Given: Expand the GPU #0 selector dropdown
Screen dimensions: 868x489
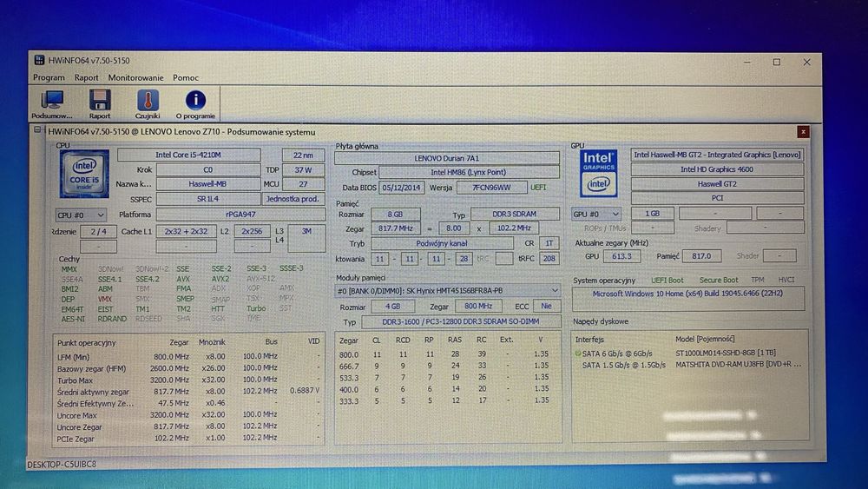Looking at the screenshot, I should pyautogui.click(x=596, y=214).
